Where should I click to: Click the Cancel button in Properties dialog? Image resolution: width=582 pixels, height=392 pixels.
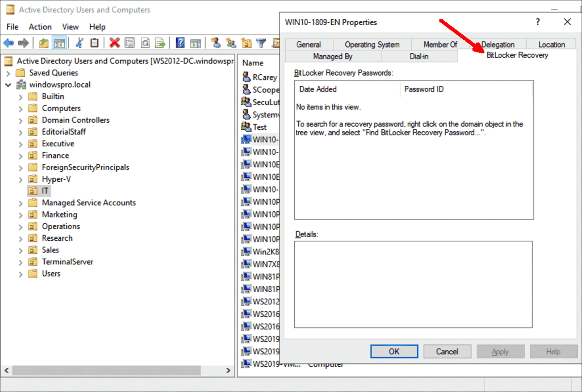tap(447, 351)
